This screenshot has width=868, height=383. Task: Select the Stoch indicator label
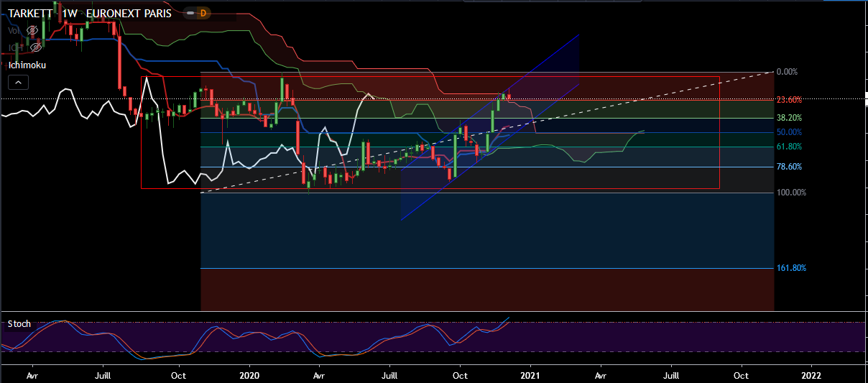(19, 324)
